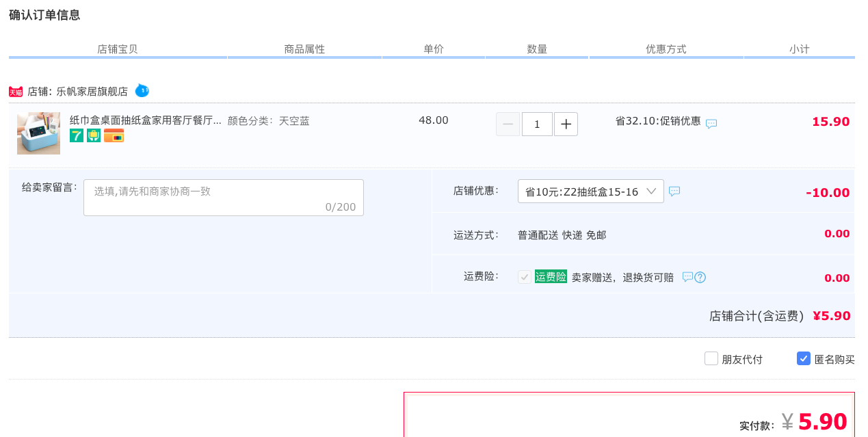The image size is (868, 437).
Task: Open the info bubble beside the store discount dropdown
Action: pos(674,191)
